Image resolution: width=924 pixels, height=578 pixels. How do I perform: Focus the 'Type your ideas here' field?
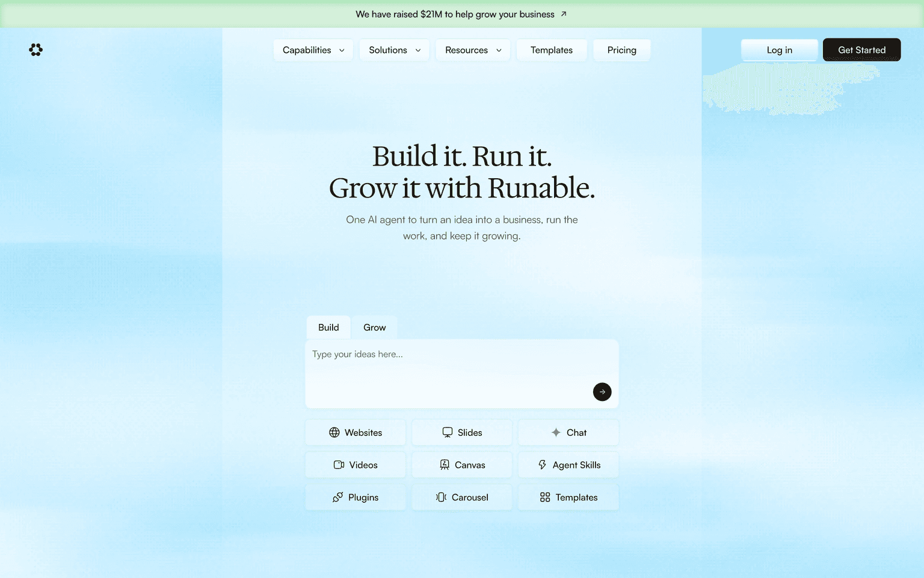pos(462,373)
